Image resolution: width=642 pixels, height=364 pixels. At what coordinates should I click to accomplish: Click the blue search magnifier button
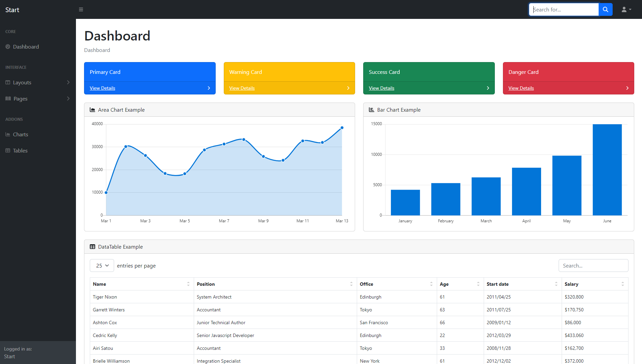[x=606, y=9]
